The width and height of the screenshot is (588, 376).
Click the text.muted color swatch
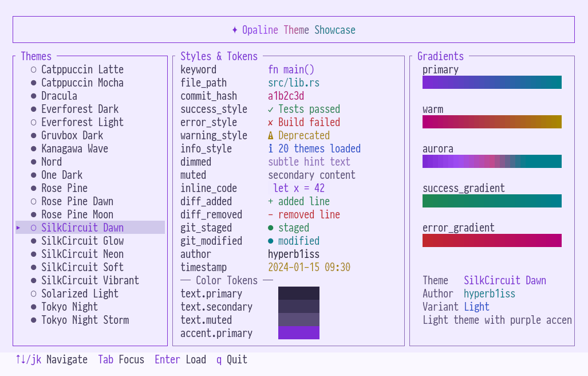click(x=299, y=319)
